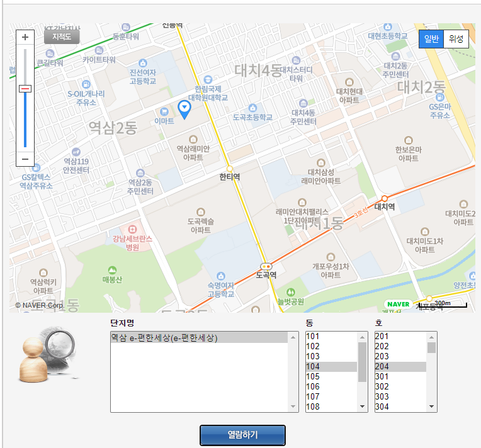
Task: Click the map zoom in plus button
Action: click(x=25, y=37)
